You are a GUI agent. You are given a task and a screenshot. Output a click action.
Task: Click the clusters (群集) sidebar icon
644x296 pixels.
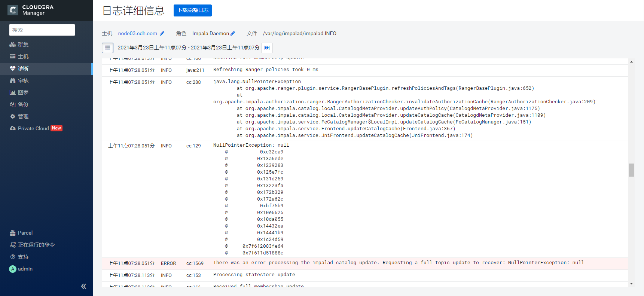[x=13, y=45]
